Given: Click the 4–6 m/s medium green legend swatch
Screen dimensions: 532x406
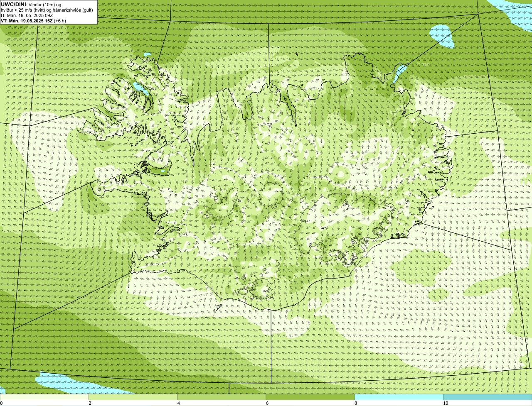Looking at the screenshot, I should click(222, 397).
